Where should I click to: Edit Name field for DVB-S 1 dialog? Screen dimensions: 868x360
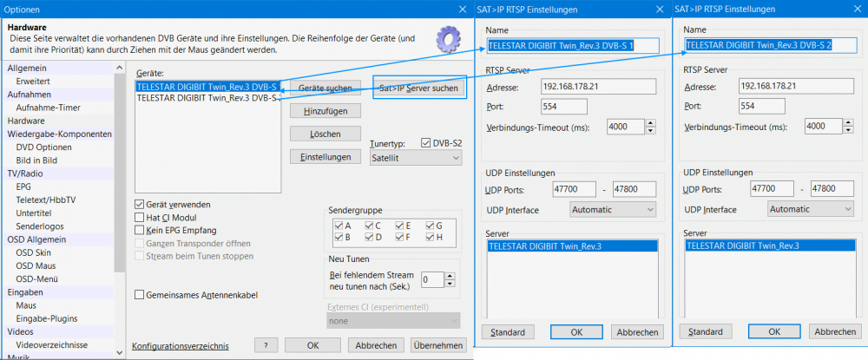572,46
